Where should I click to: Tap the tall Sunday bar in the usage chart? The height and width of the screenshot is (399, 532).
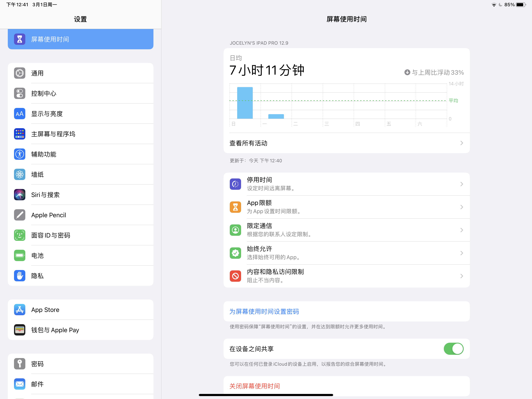(x=245, y=103)
